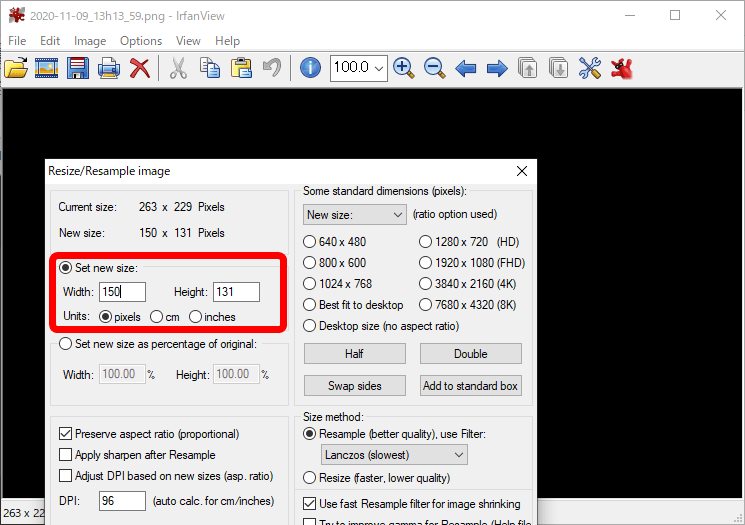Viewport: 745px width, 525px height.
Task: Open the Options menu
Action: click(141, 41)
